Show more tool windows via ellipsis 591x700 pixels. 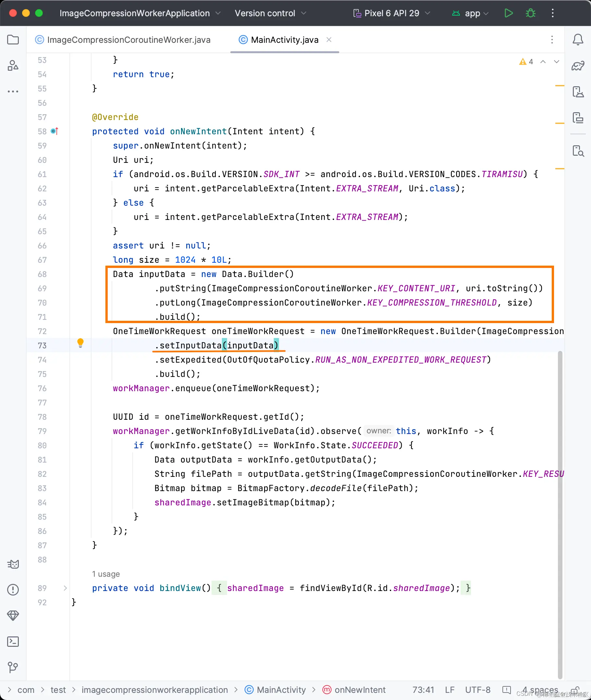click(x=13, y=91)
